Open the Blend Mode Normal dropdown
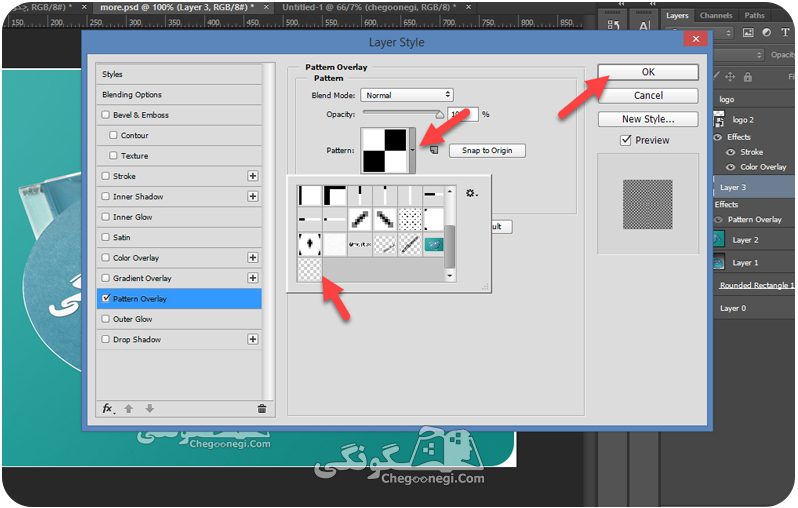This screenshot has width=798, height=508. click(x=407, y=95)
